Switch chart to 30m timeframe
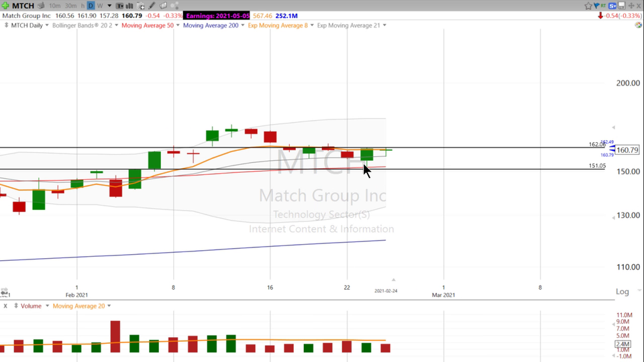Image resolution: width=644 pixels, height=362 pixels. tap(70, 6)
